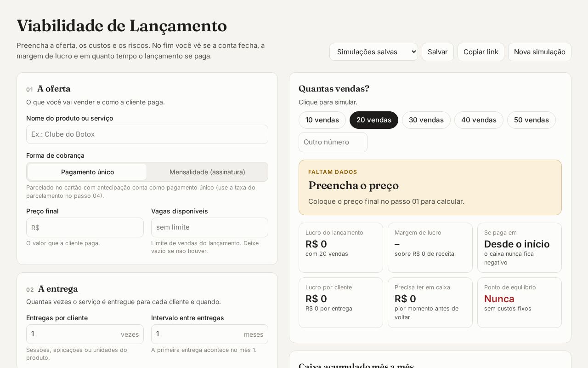Click the 'Nunca' break-even value

pyautogui.click(x=499, y=299)
